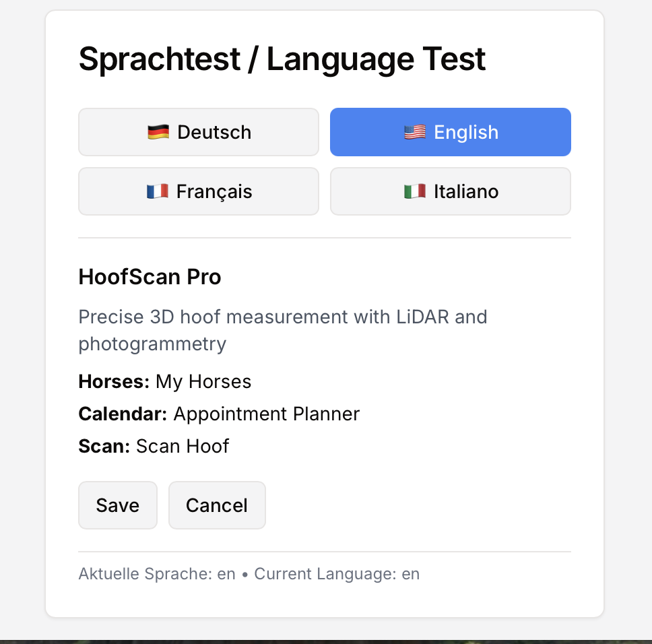Click the French flag icon

pos(157,191)
